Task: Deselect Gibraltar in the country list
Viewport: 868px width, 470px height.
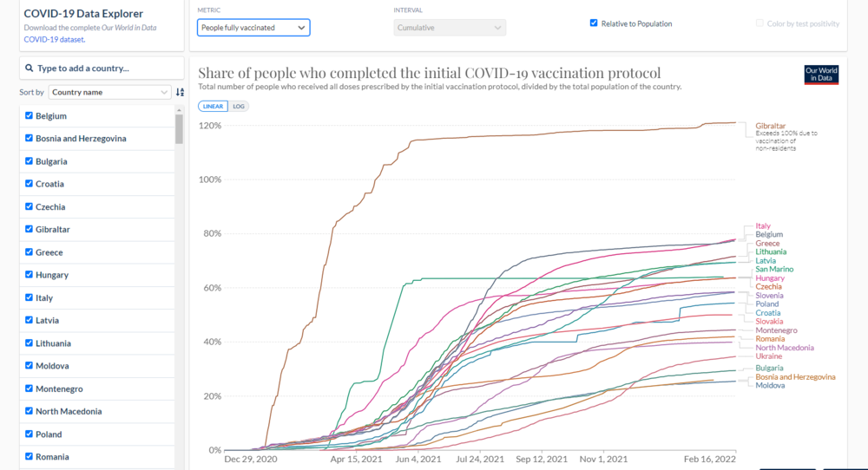Action: (x=30, y=229)
